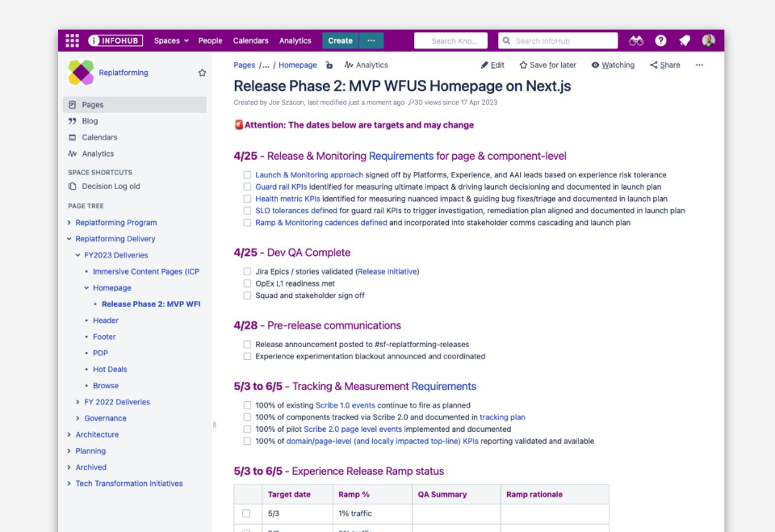Expand Tech Transformation Initiatives node

pyautogui.click(x=69, y=484)
